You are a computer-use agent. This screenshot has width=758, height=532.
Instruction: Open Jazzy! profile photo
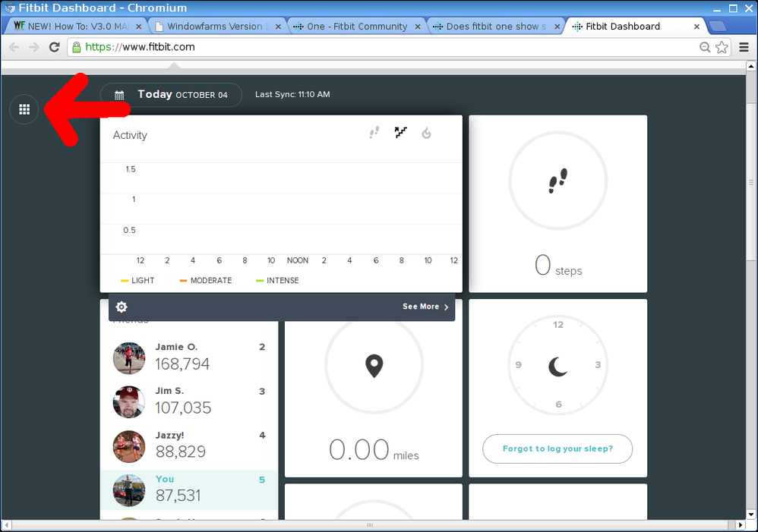click(x=129, y=446)
